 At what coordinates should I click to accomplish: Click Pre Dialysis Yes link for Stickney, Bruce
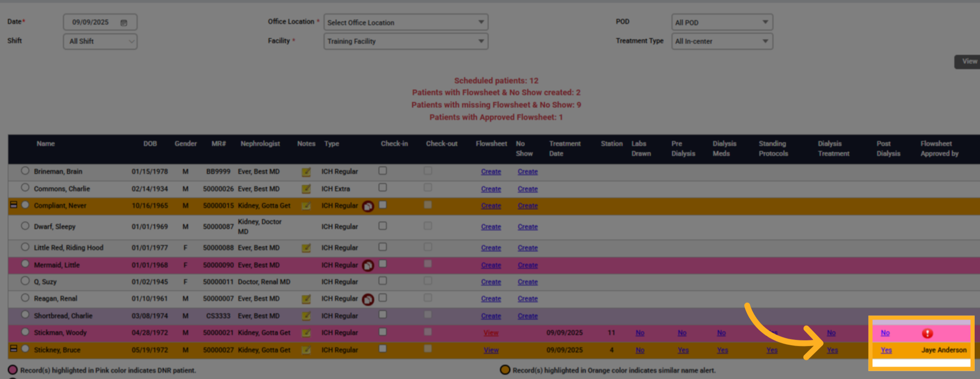click(683, 350)
